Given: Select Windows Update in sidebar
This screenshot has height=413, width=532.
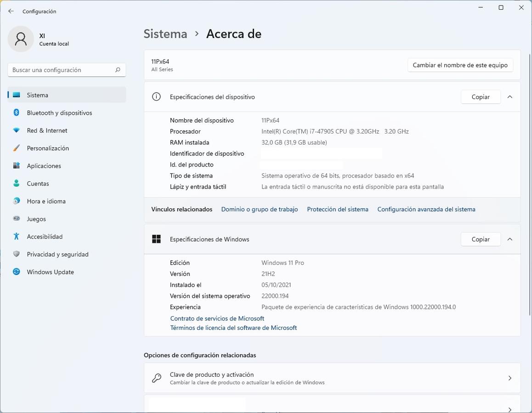Looking at the screenshot, I should [50, 272].
